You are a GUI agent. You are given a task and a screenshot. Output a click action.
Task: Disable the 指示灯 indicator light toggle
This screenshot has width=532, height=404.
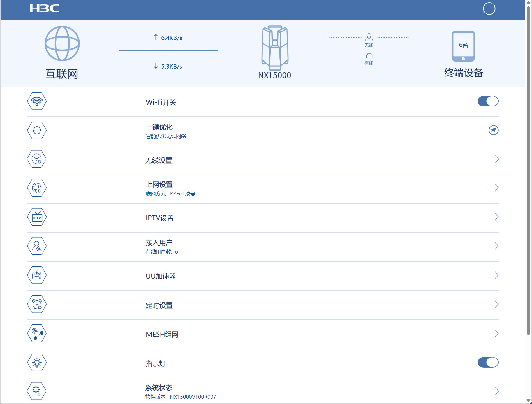(x=488, y=362)
